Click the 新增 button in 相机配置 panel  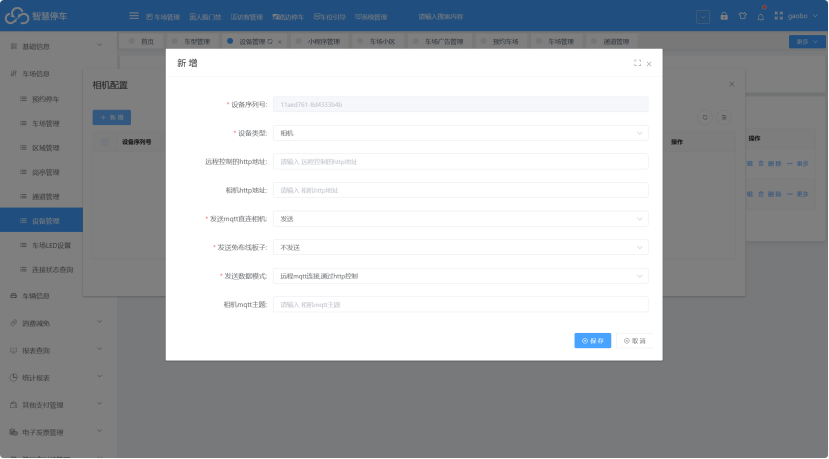[112, 117]
